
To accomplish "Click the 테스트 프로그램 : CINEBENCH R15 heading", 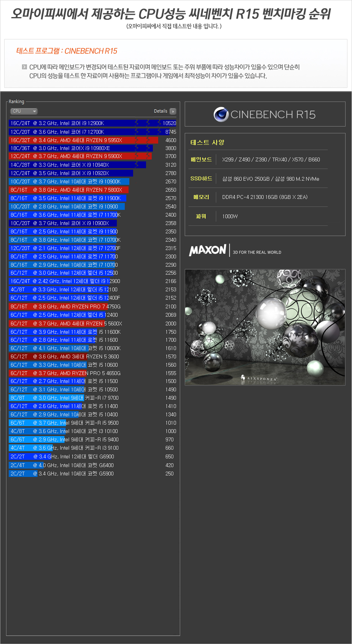I will (x=67, y=51).
